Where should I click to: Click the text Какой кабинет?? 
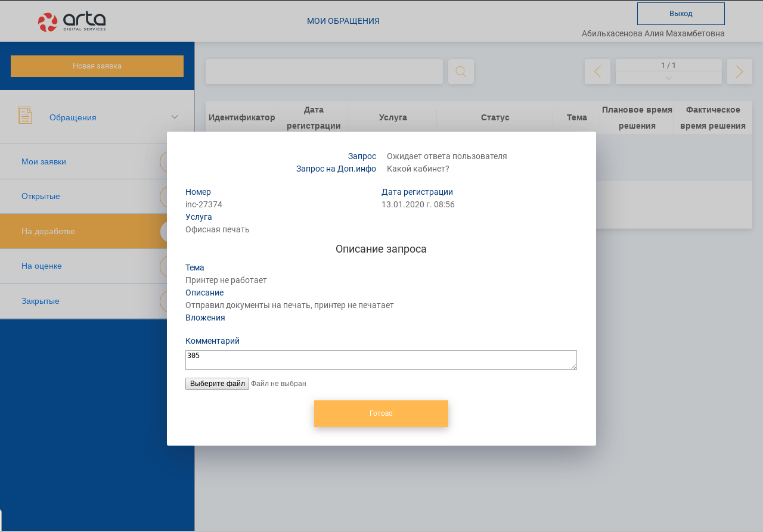[418, 169]
